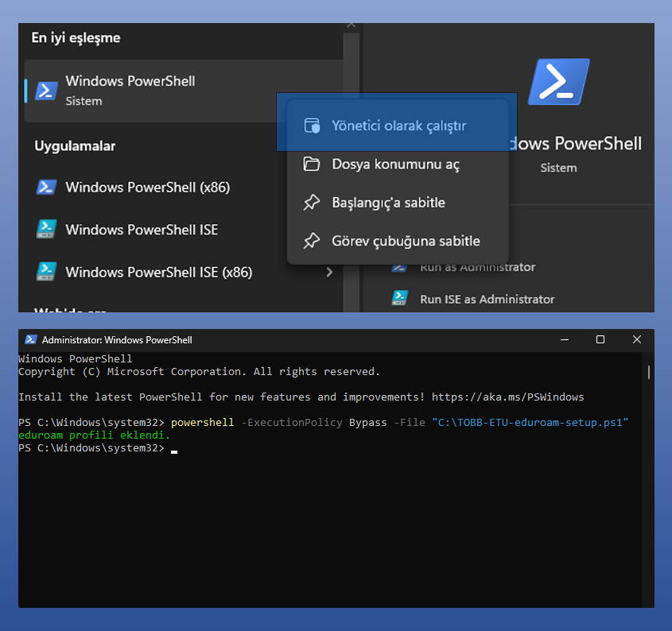Select Yönetici olarak çalıştır from context menu
The image size is (672, 631).
point(398,126)
